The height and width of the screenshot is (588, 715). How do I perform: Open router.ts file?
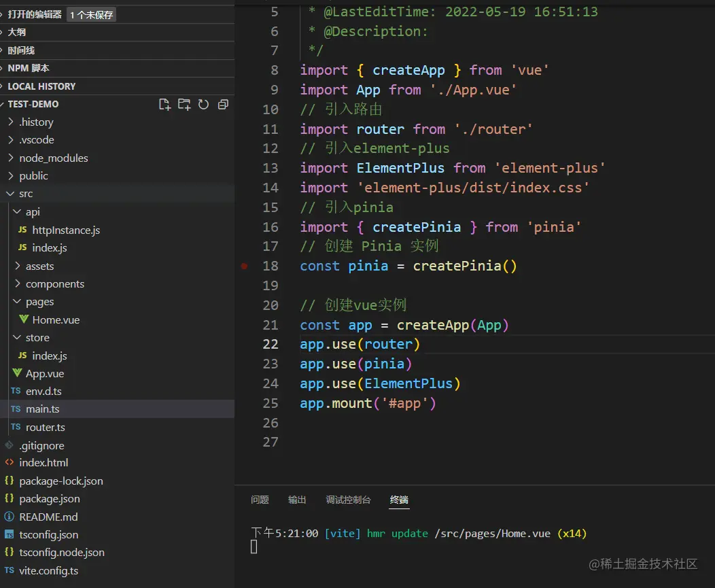point(117,427)
